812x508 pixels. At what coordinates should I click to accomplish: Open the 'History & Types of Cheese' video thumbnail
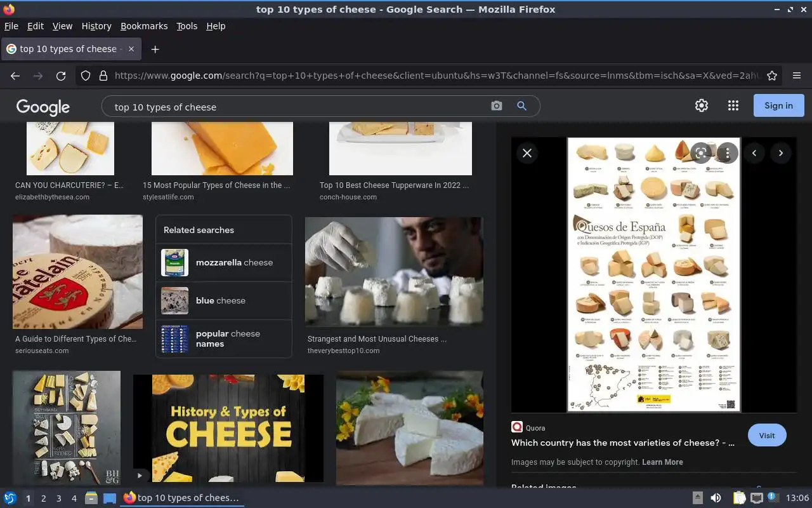(228, 428)
